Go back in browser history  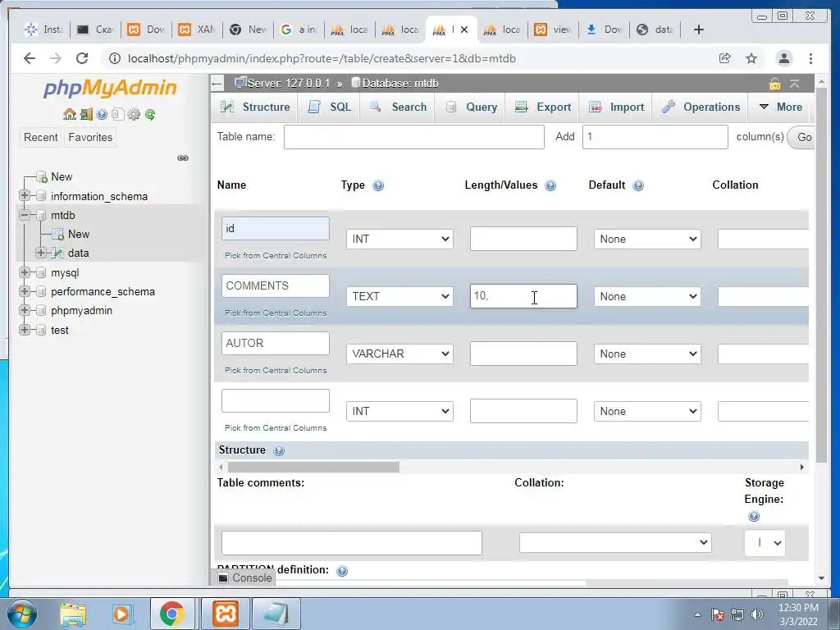coord(30,58)
